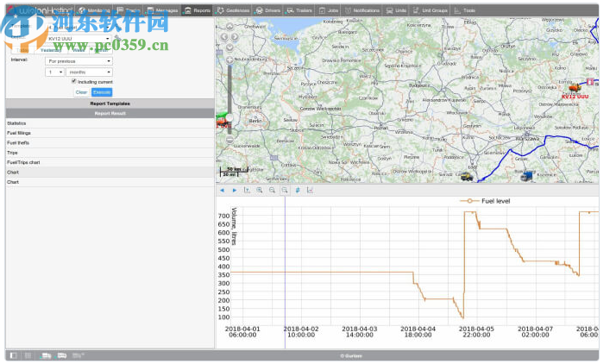Click the bottom bar panel layout icon
The height and width of the screenshot is (364, 616).
point(13,355)
